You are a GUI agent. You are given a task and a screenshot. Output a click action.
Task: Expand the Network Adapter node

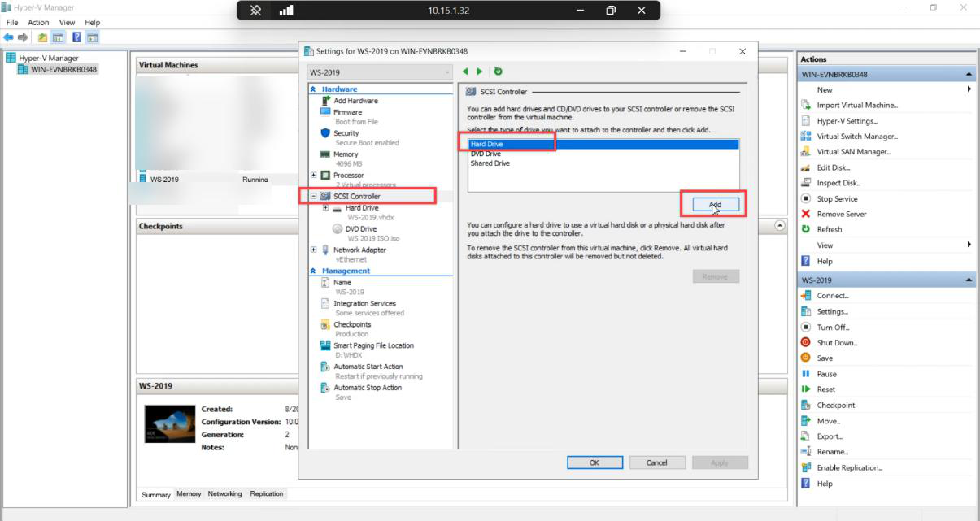click(x=314, y=250)
